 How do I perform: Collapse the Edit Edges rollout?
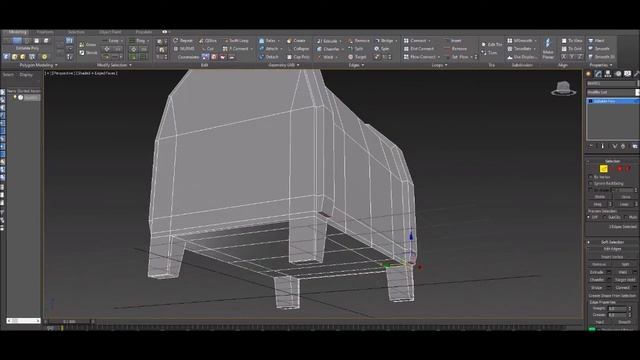point(611,249)
